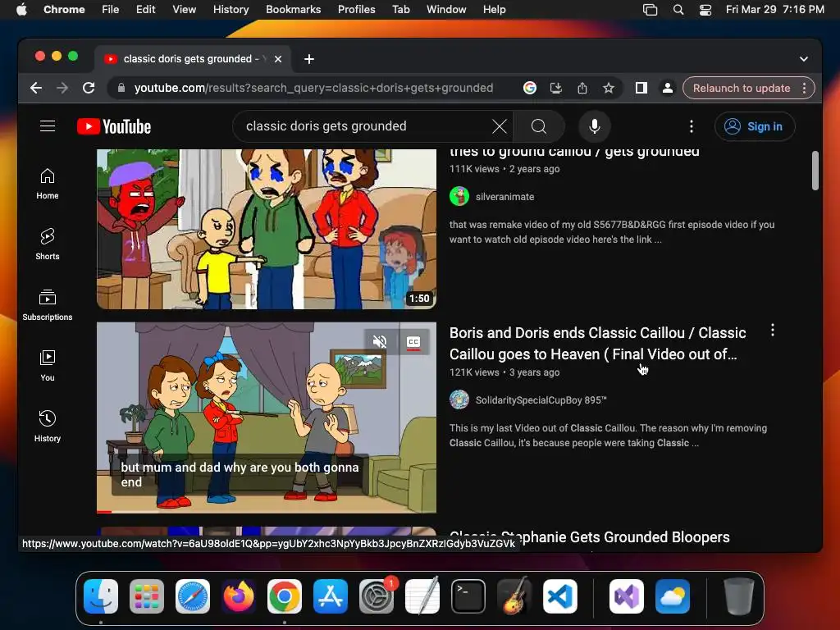Go forward in Chrome

(x=62, y=88)
